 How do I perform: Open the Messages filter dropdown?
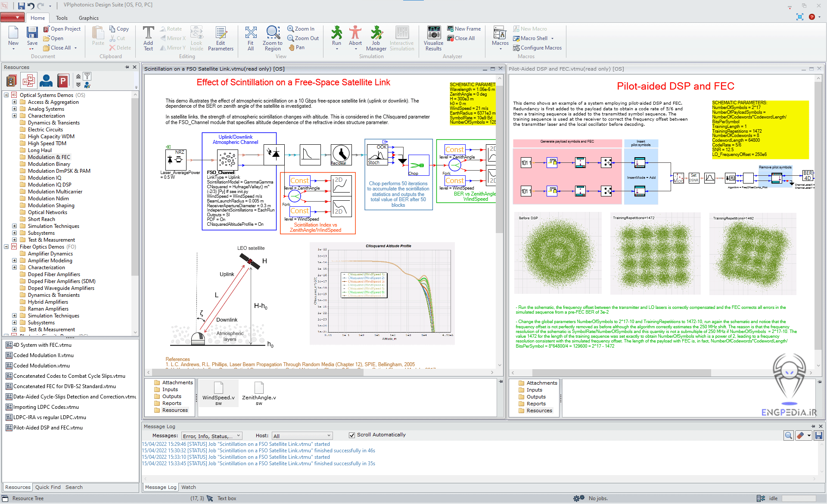point(211,436)
